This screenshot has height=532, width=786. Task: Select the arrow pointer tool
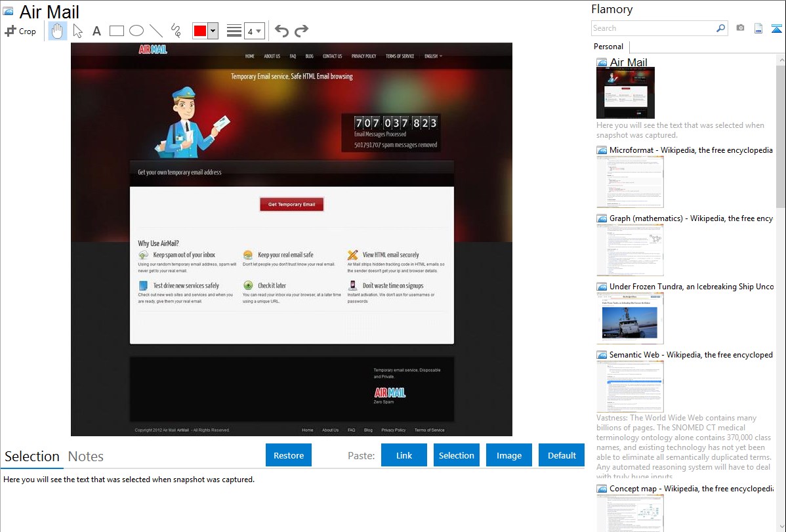[77, 31]
